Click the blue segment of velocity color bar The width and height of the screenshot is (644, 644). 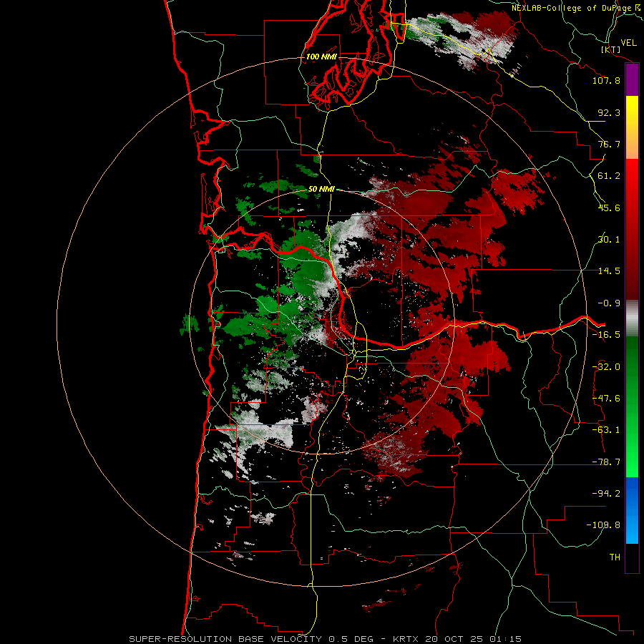point(632,510)
